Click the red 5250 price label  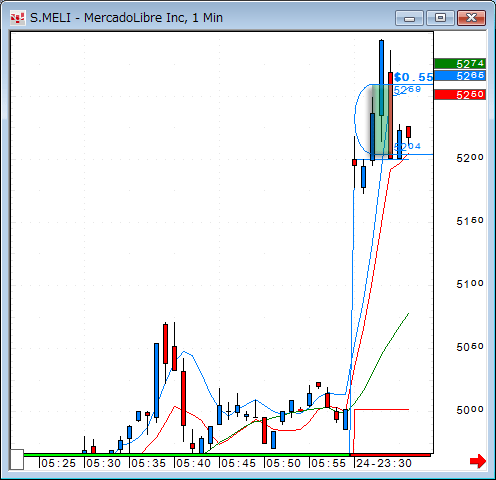(x=460, y=95)
